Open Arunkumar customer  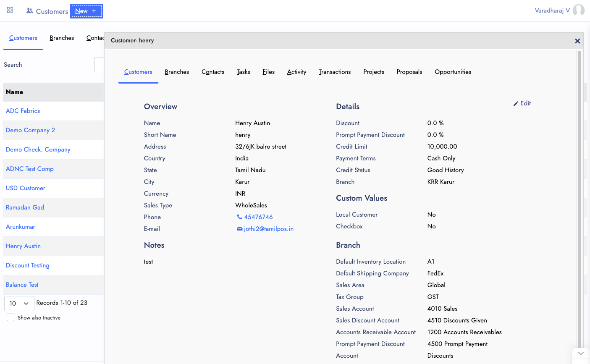[x=21, y=227]
